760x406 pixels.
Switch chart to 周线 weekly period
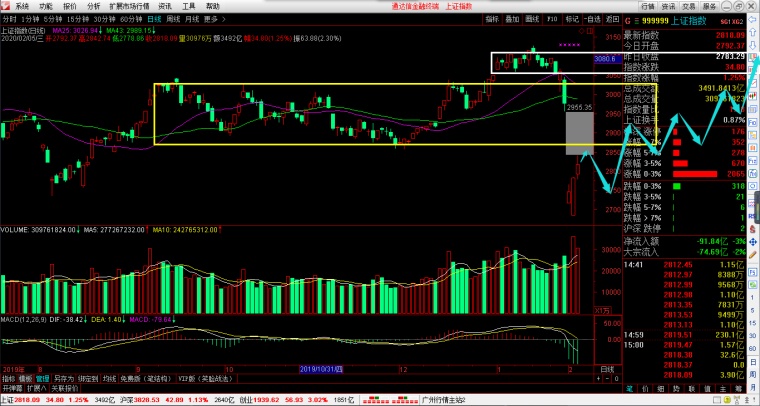173,19
